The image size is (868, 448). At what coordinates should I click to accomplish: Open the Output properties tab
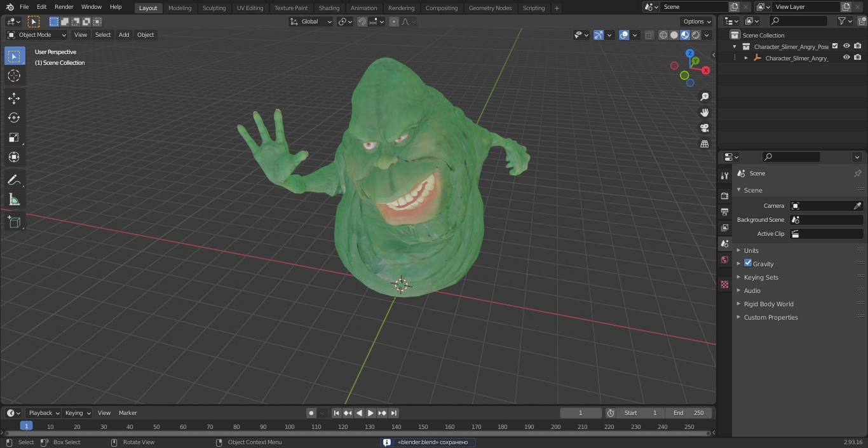[x=724, y=212]
